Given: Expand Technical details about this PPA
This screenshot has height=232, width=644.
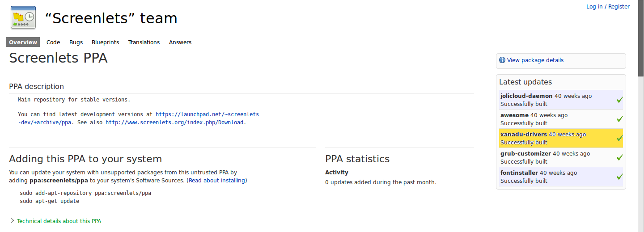Looking at the screenshot, I should [59, 221].
